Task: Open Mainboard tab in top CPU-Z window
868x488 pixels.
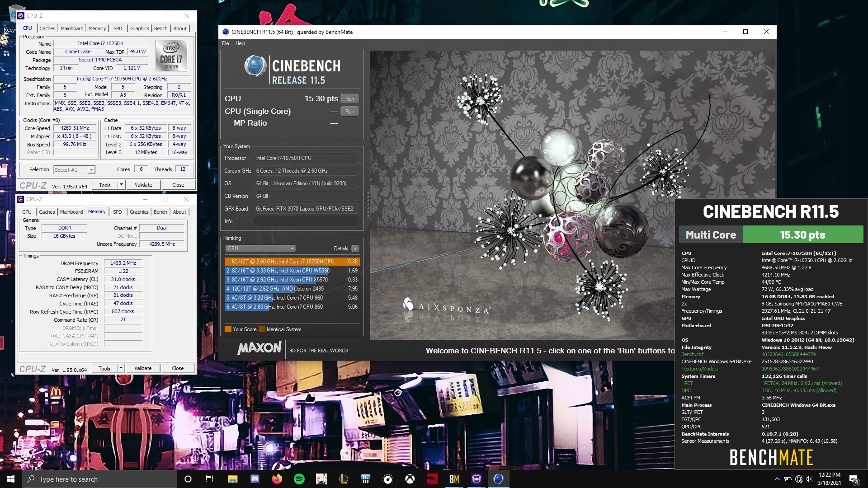Action: tap(72, 28)
